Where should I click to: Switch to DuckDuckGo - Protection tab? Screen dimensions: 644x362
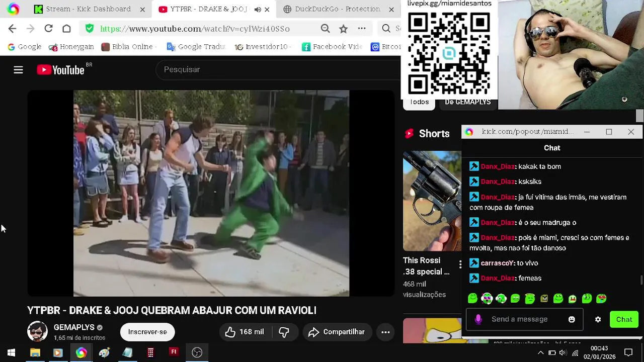(x=331, y=9)
